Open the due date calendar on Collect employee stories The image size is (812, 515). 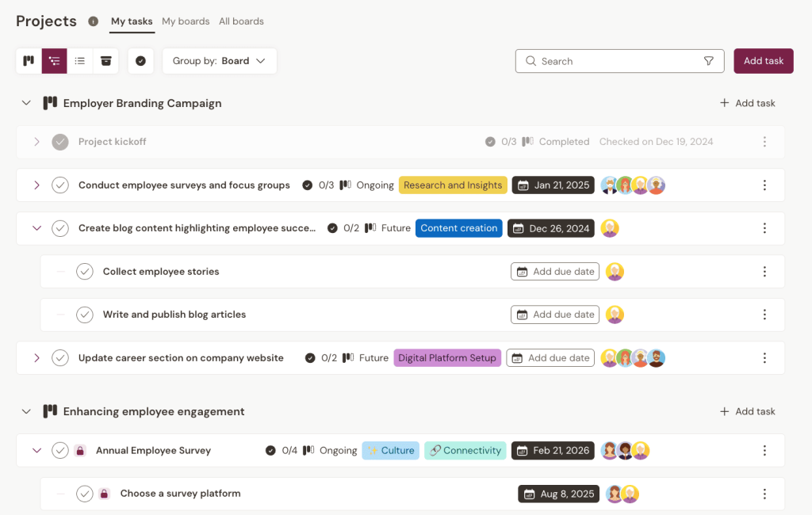(x=554, y=271)
